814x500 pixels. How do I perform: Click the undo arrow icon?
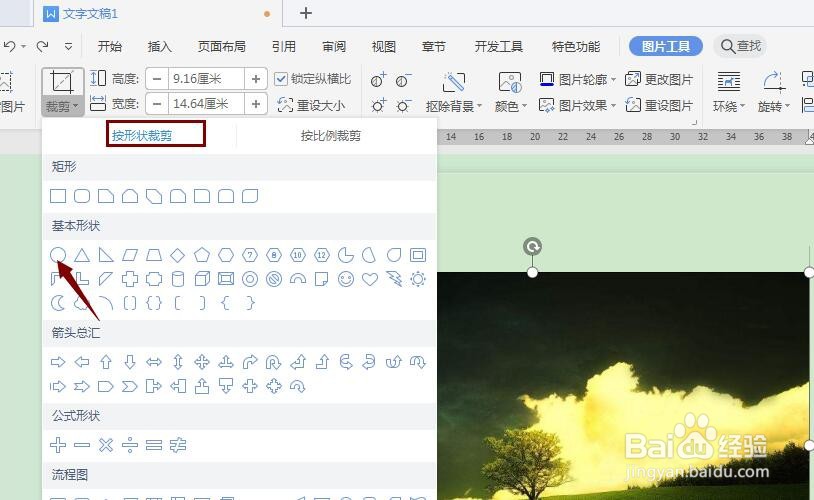(9, 46)
